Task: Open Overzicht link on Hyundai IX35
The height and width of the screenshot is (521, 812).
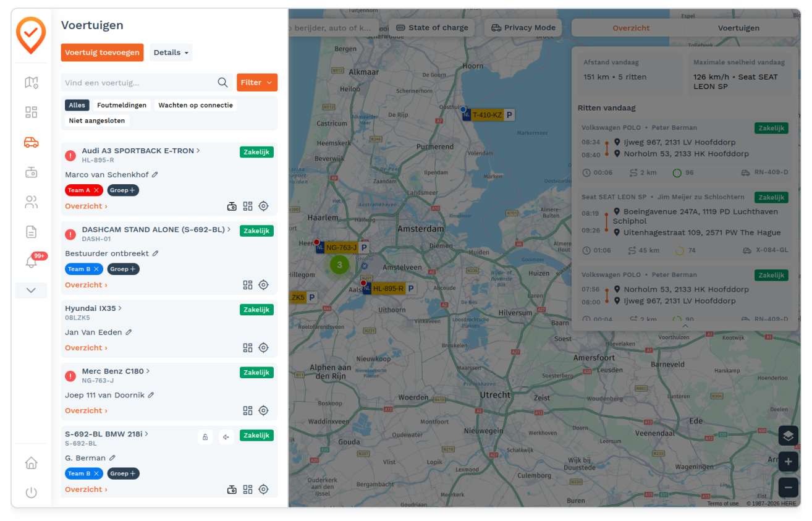Action: click(x=86, y=348)
